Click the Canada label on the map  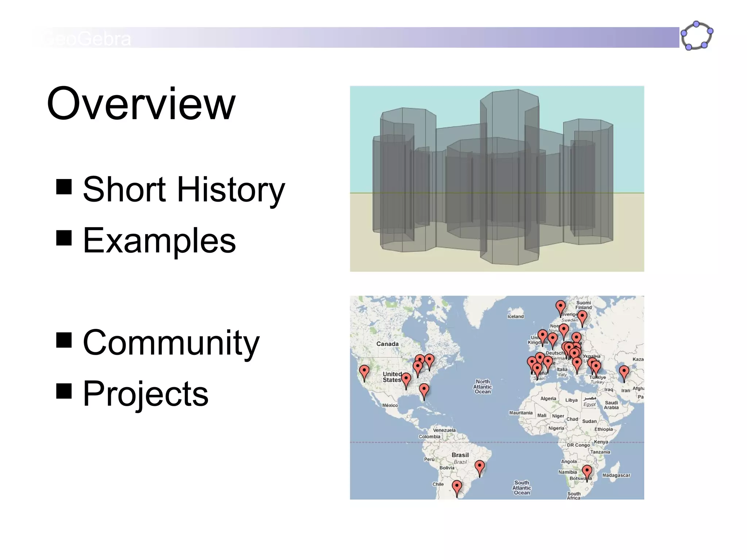387,344
